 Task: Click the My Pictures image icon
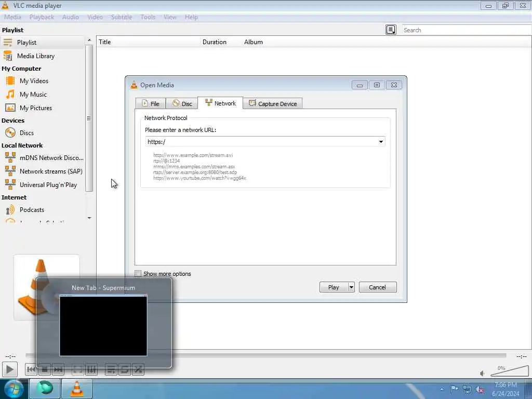pos(10,108)
